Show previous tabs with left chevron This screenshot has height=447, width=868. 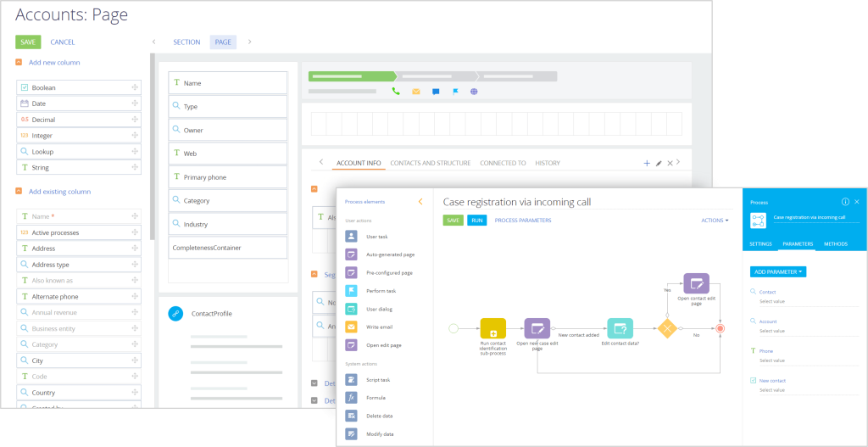point(321,162)
